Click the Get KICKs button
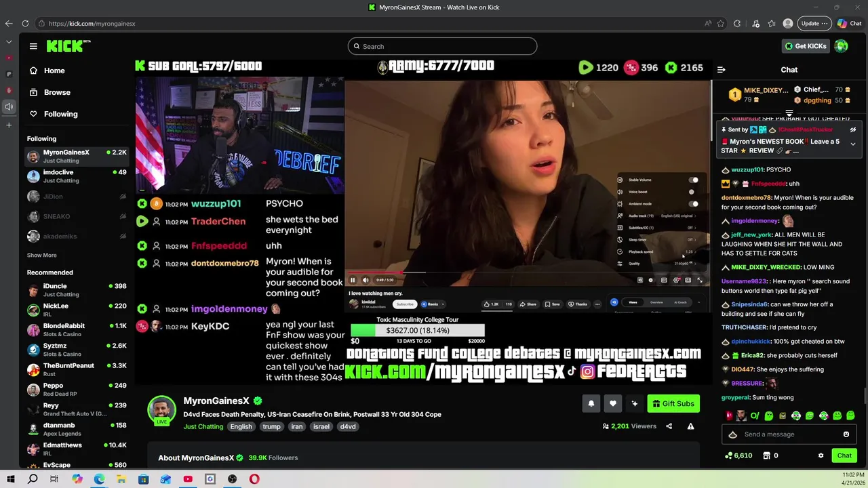The width and height of the screenshot is (868, 488). click(x=805, y=46)
